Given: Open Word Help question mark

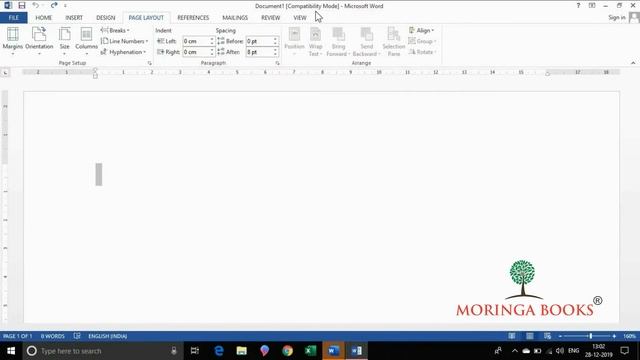Looking at the screenshot, I should point(578,6).
